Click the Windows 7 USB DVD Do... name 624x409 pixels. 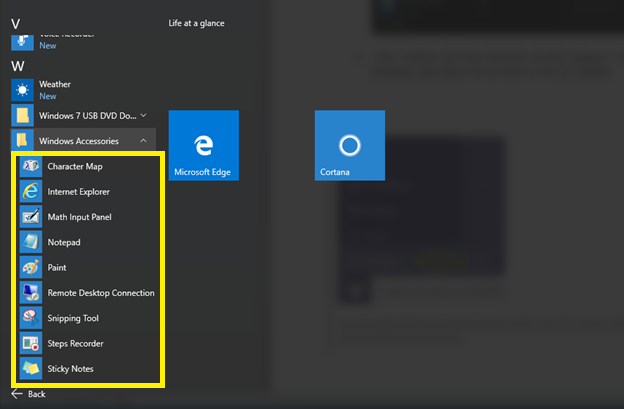tap(88, 116)
